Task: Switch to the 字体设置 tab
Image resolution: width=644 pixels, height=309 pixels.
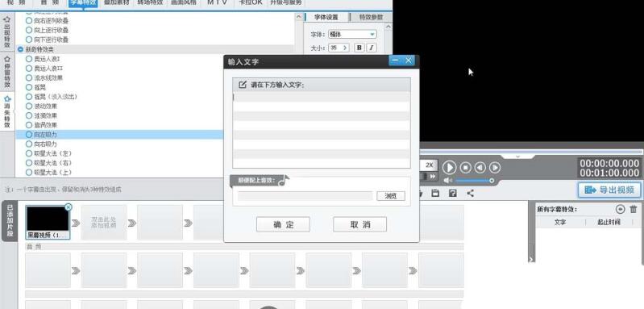Action: pos(326,17)
